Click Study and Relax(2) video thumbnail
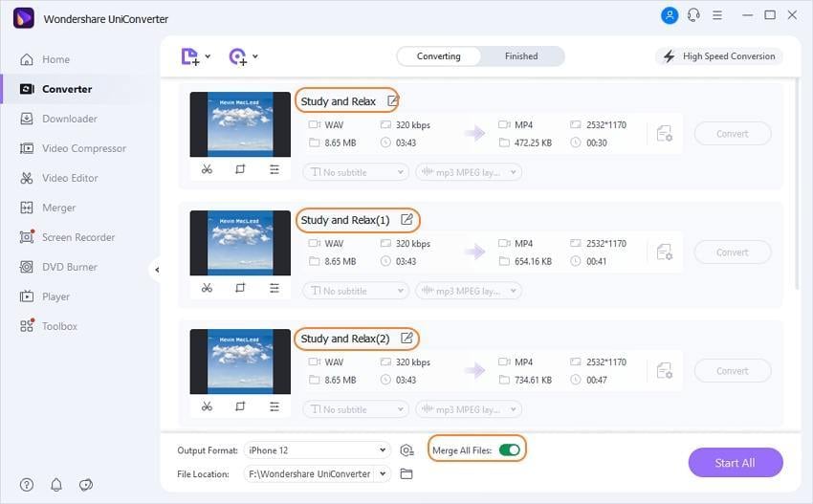This screenshot has height=504, width=813. pyautogui.click(x=240, y=362)
